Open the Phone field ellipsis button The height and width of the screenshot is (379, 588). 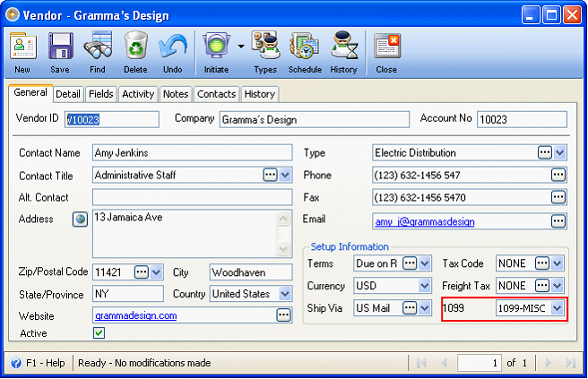[558, 175]
